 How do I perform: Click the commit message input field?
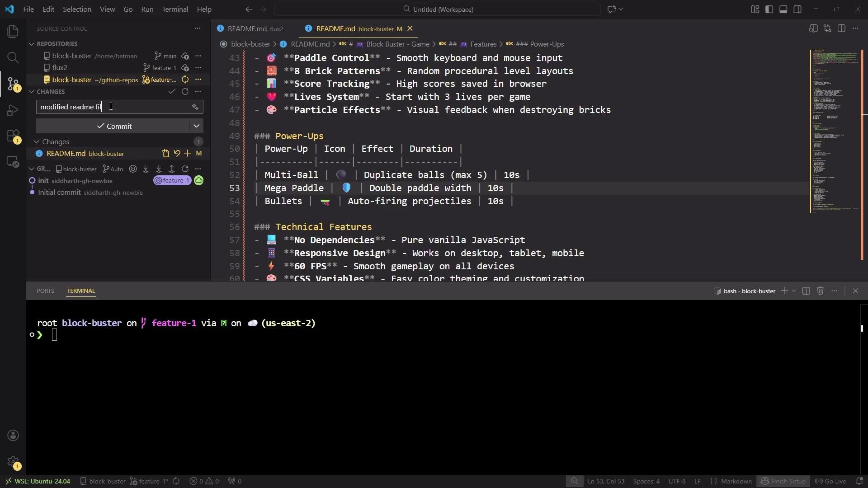tap(113, 107)
